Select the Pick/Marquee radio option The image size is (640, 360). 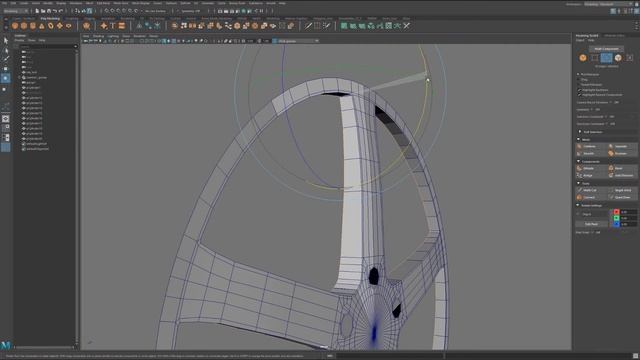[x=578, y=75]
